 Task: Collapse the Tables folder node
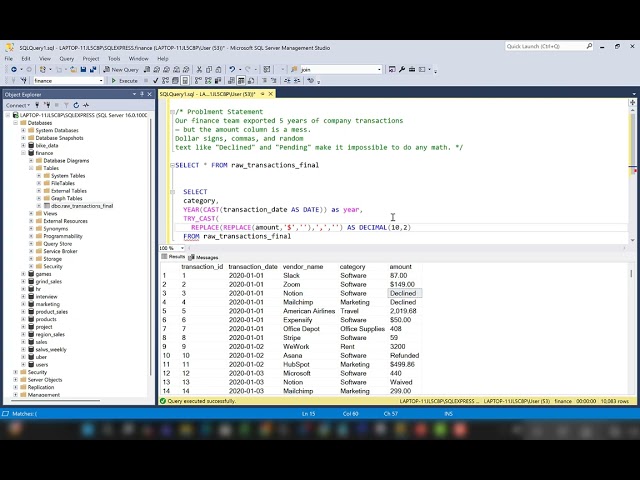(x=31, y=168)
